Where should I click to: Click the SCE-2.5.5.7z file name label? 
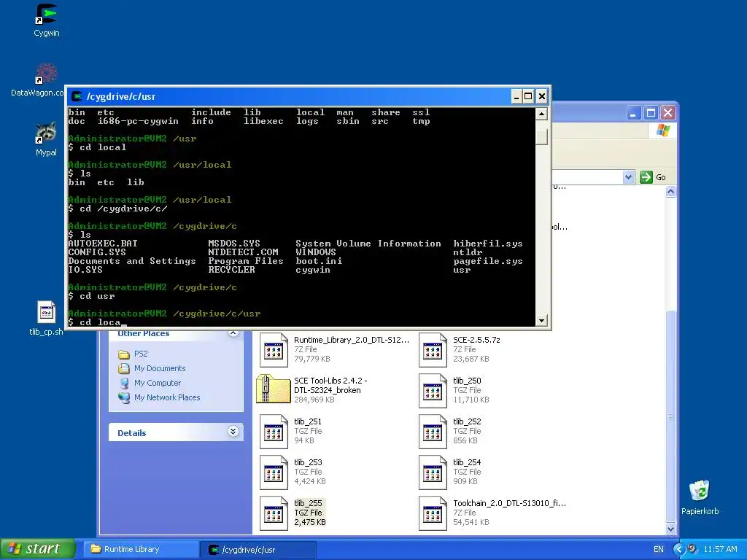pyautogui.click(x=476, y=340)
